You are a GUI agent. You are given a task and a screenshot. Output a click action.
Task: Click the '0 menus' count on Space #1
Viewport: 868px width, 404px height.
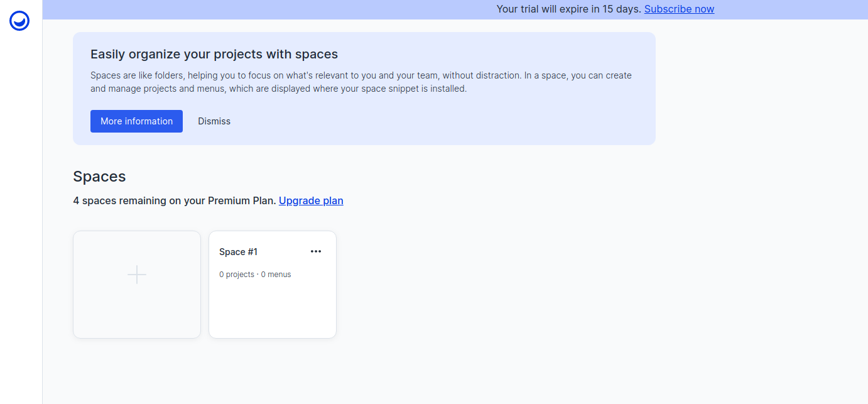pos(276,275)
